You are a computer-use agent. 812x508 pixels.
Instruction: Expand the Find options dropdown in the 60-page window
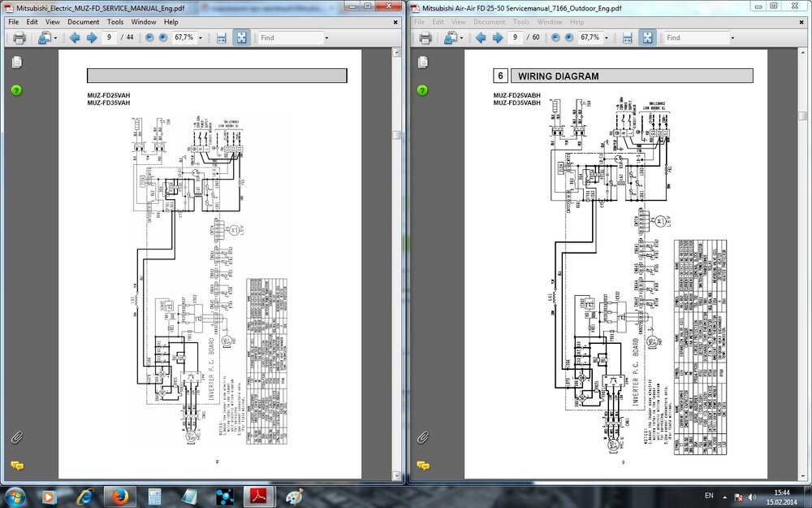pos(732,38)
